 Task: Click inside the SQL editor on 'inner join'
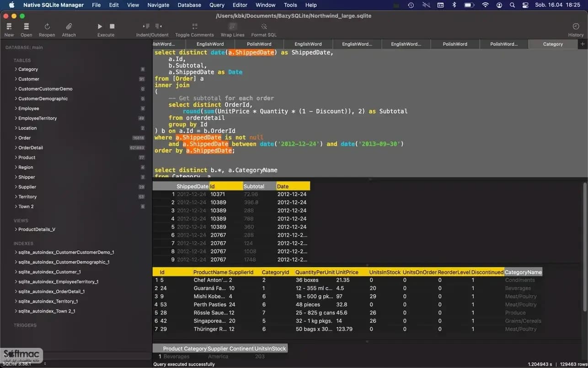click(172, 85)
